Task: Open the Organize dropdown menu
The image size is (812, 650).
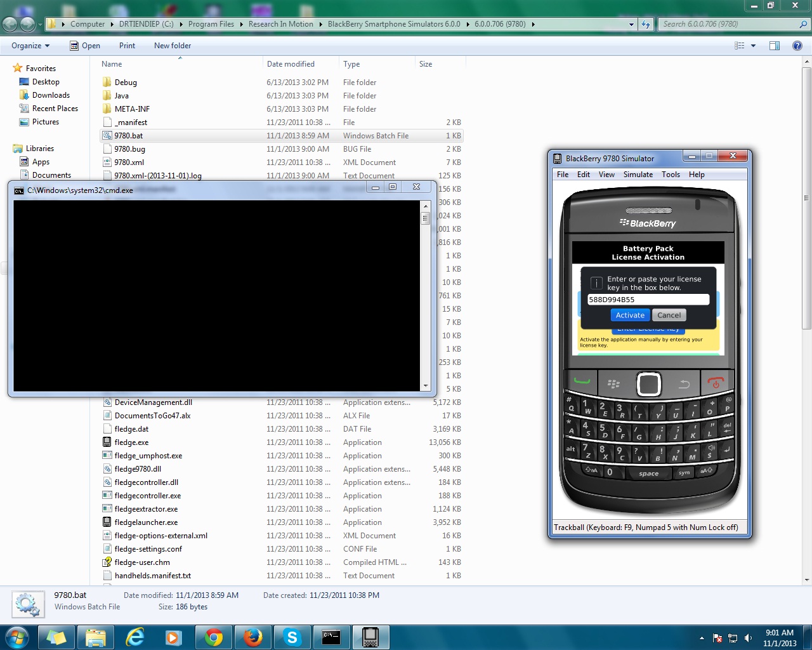Action: coord(30,46)
